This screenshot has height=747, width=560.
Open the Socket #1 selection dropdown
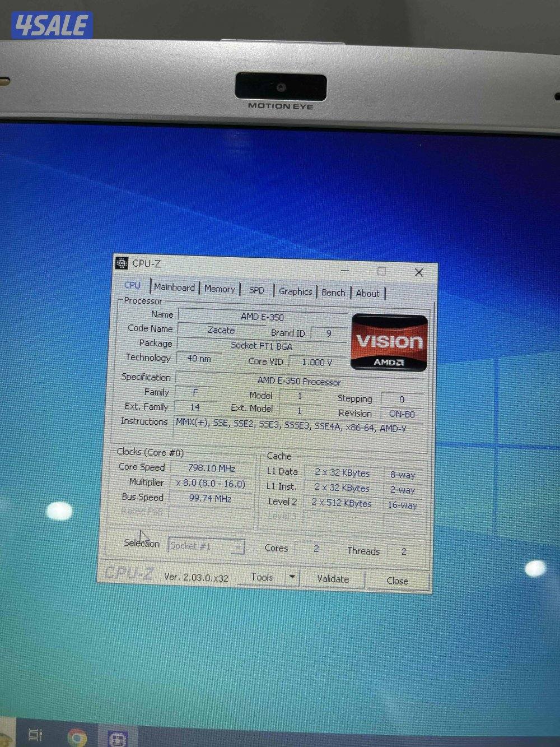[206, 545]
